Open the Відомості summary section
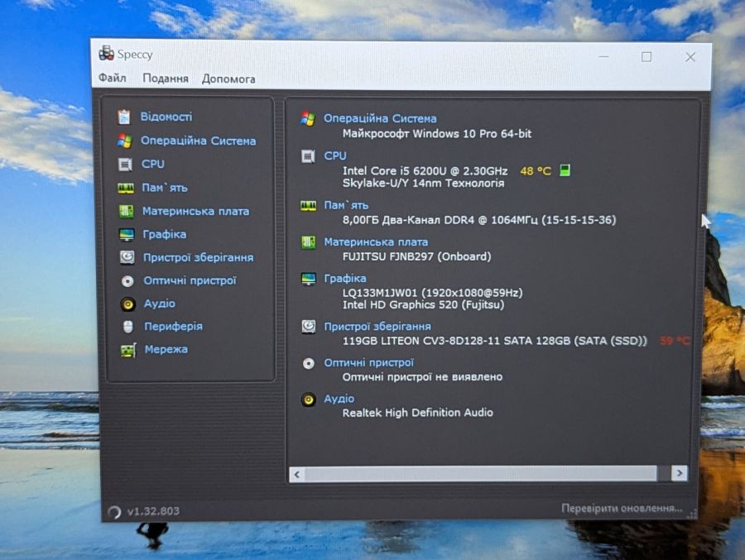Screen dimensions: 745x560 (166, 117)
